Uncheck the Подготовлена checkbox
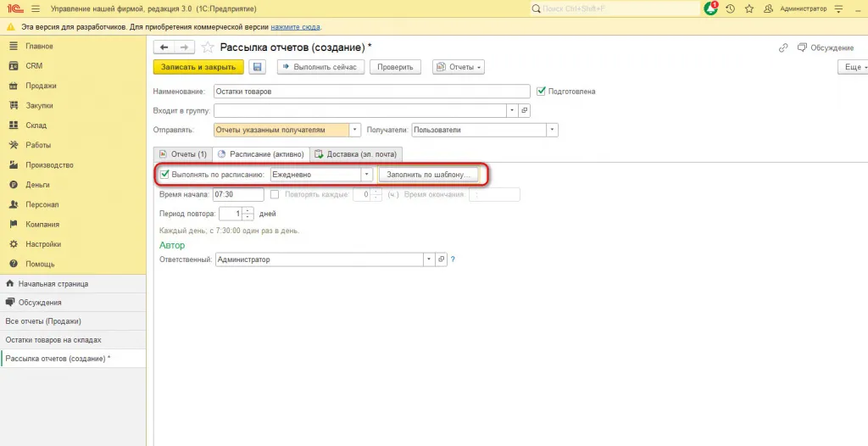 542,91
